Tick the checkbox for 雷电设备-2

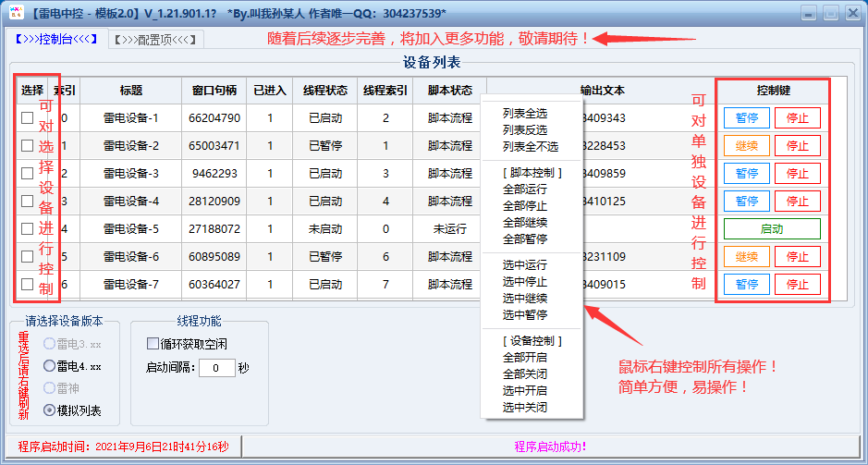tap(27, 145)
